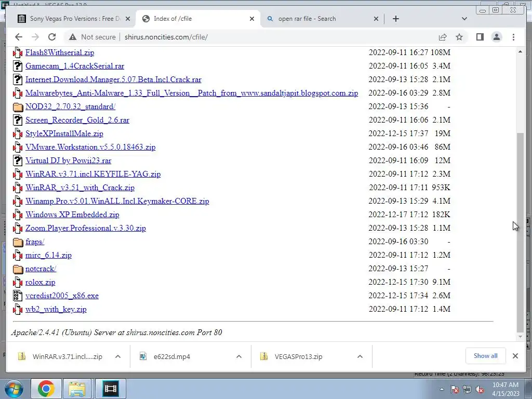Click the Flash8Withserial.zip file icon
This screenshot has width=532, height=399.
[18, 52]
